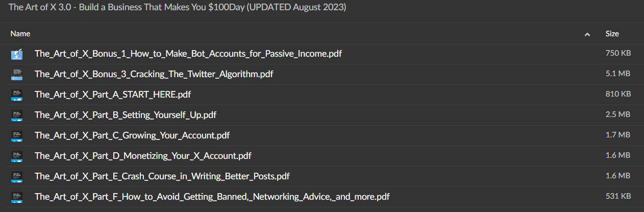The width and height of the screenshot is (644, 212).
Task: Open Part F How to Avoid Getting Banned PDF
Action: coord(212,197)
